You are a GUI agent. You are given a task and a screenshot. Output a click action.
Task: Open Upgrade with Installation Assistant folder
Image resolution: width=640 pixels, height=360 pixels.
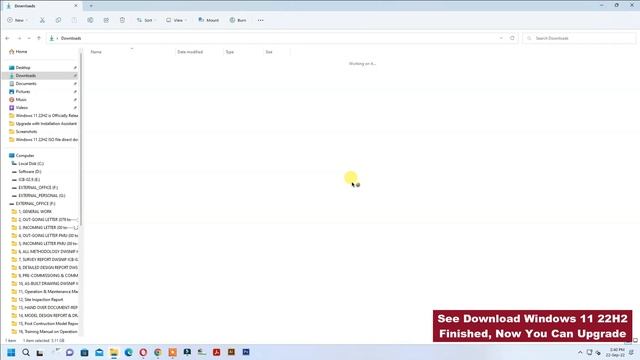pyautogui.click(x=46, y=123)
